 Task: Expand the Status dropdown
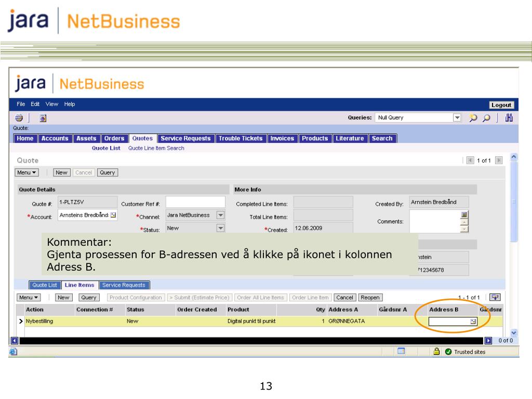[220, 228]
